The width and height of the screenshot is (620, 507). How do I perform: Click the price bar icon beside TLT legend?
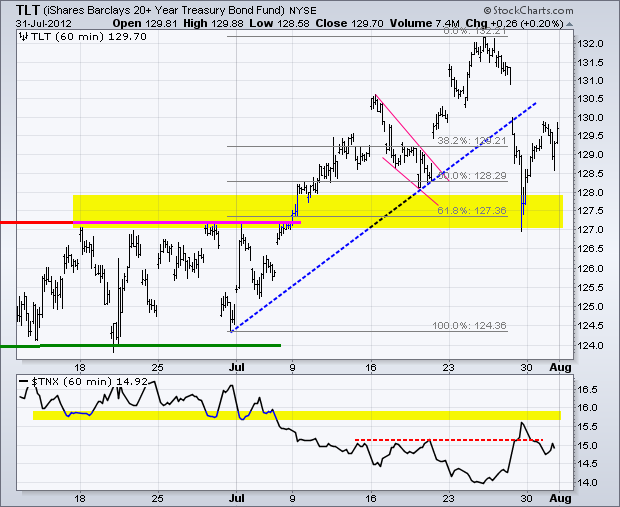[23, 37]
